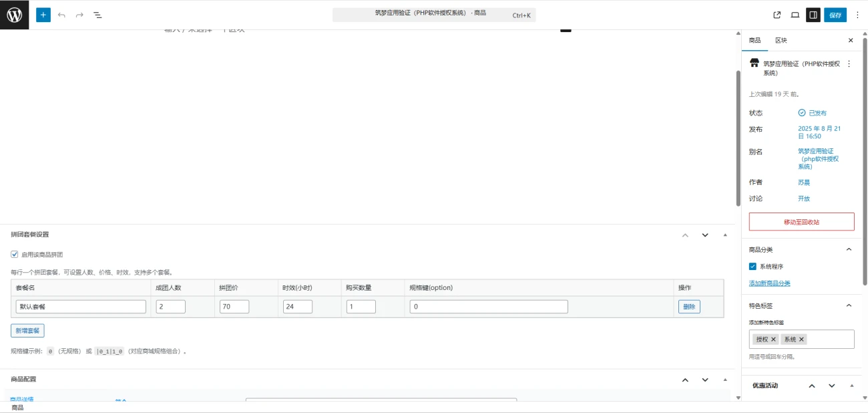Select the 商品 sidebar tab
Screen dimensions: 868x413
pos(754,41)
